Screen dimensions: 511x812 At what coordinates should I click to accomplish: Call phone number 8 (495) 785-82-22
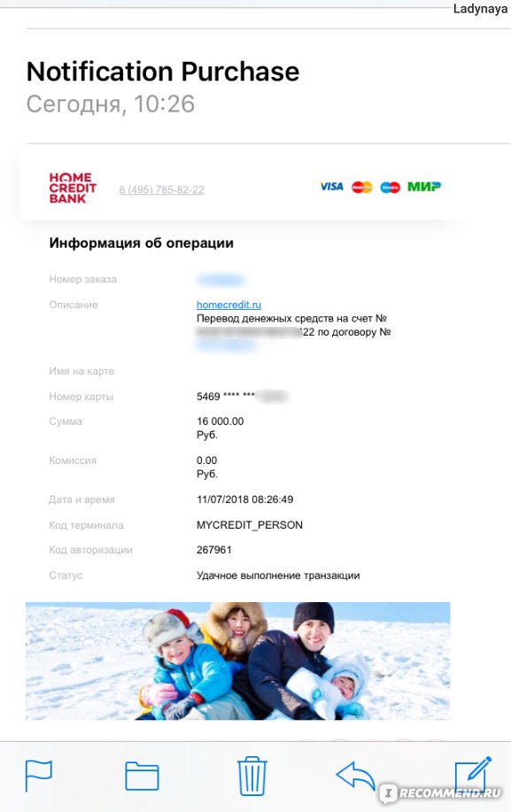tap(161, 189)
